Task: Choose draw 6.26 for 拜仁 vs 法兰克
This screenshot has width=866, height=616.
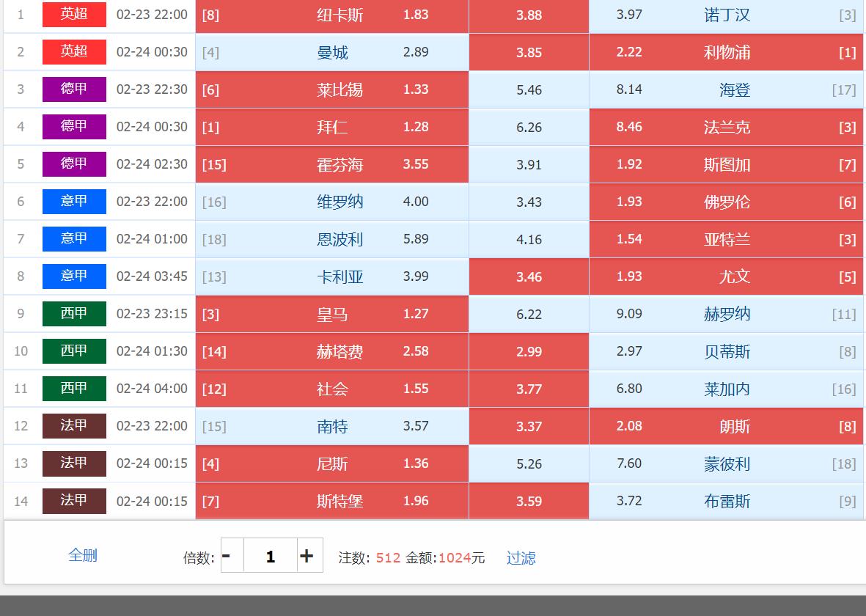Action: tap(529, 127)
